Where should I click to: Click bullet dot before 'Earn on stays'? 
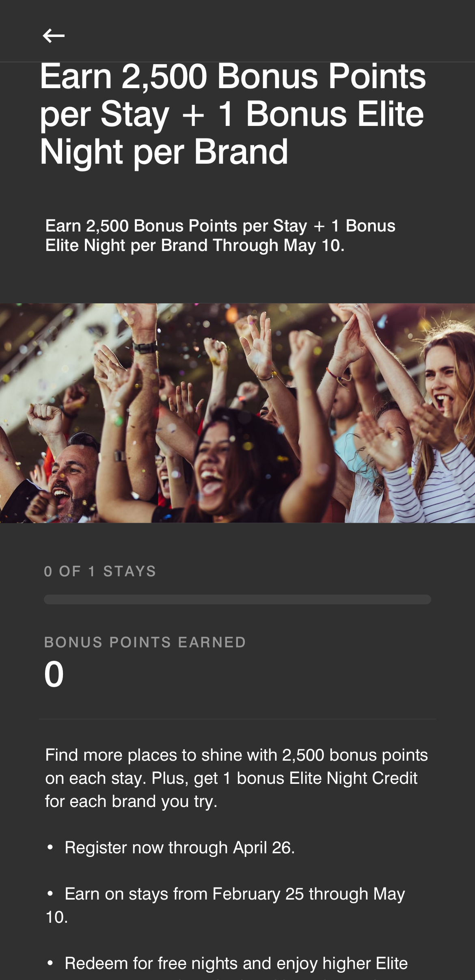(50, 893)
